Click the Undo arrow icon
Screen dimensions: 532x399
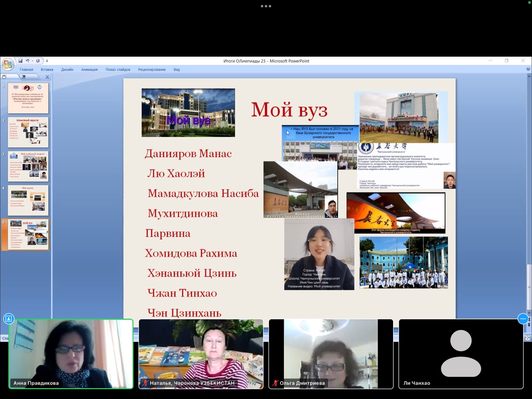point(28,61)
